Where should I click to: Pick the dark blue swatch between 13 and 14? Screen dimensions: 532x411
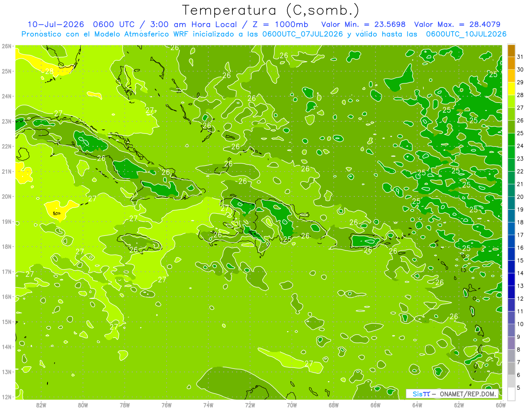[x=511, y=279]
